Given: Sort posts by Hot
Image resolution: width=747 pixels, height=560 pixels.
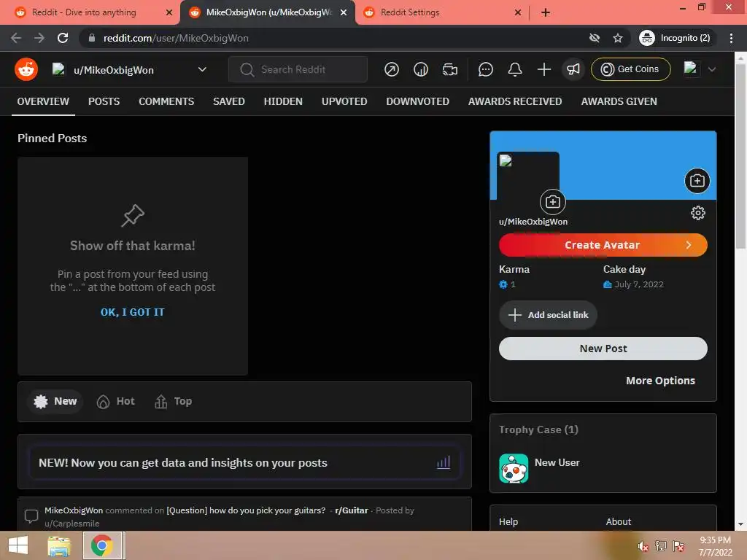Looking at the screenshot, I should click(116, 402).
